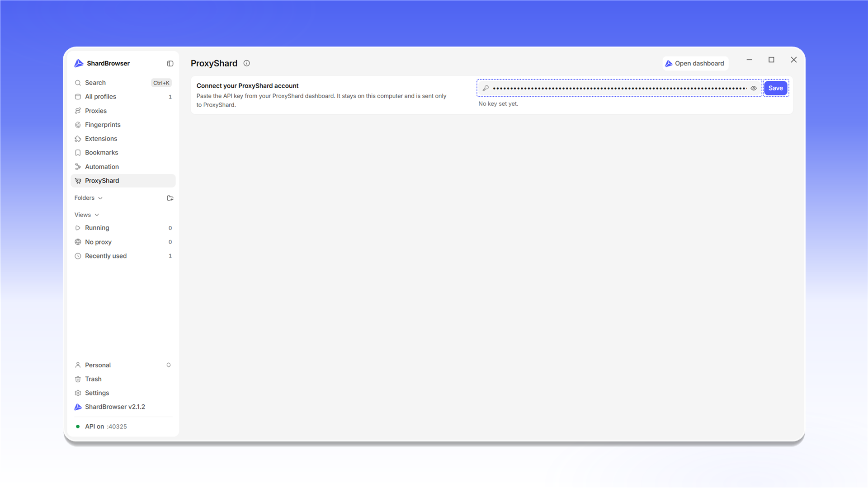
Task: Show the API key with eye icon
Action: click(x=754, y=89)
